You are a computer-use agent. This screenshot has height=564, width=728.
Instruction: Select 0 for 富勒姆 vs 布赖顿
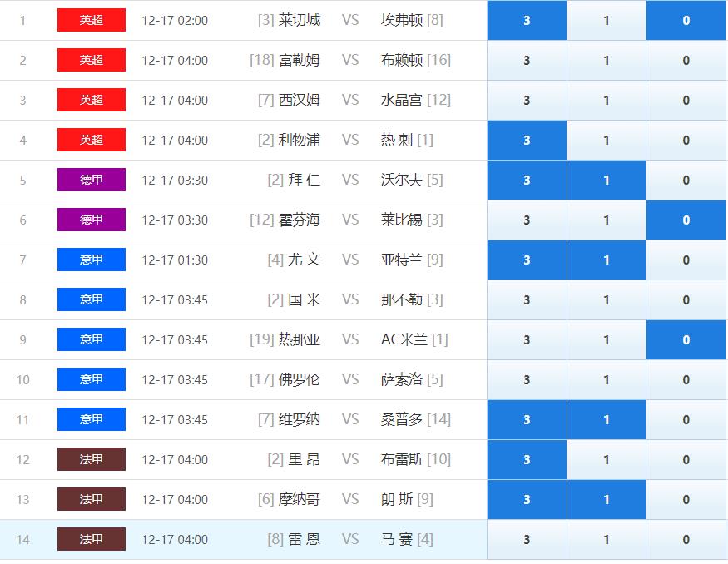tap(686, 61)
